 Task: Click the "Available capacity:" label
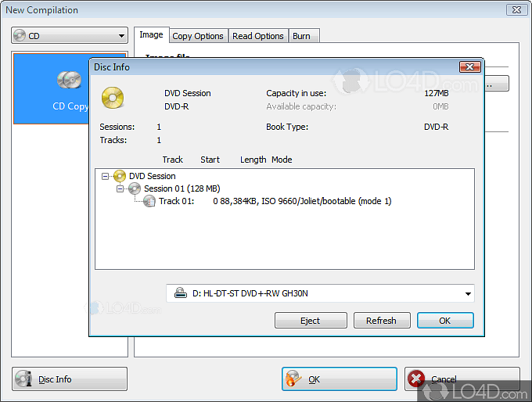tap(301, 106)
